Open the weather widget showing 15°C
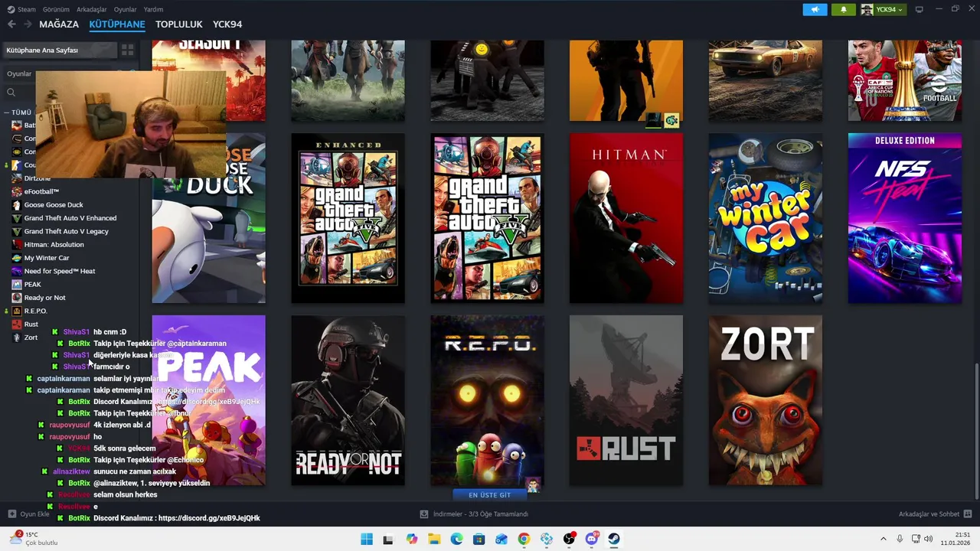 (34, 539)
